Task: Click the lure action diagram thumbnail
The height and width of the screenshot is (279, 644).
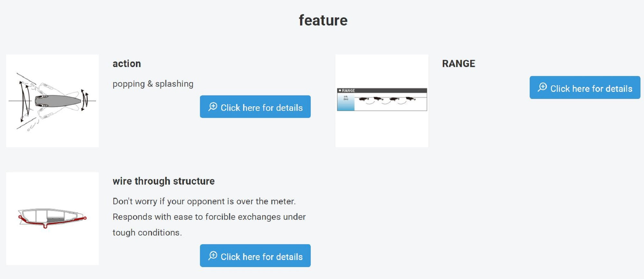Action: (52, 101)
